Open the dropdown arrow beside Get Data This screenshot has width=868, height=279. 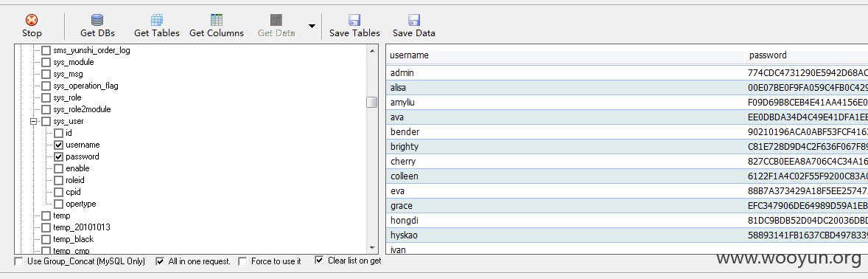(x=312, y=26)
